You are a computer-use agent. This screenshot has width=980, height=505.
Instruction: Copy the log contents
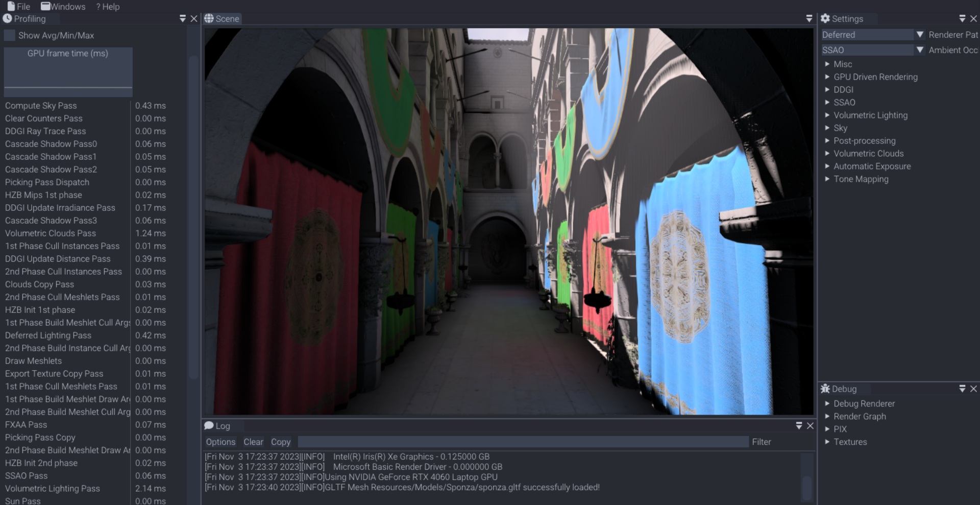(281, 442)
